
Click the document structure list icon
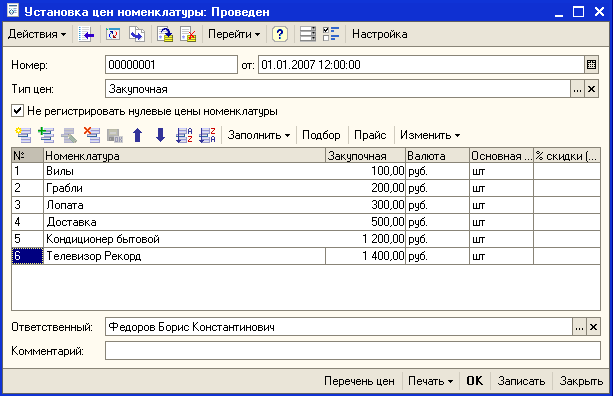click(x=308, y=34)
